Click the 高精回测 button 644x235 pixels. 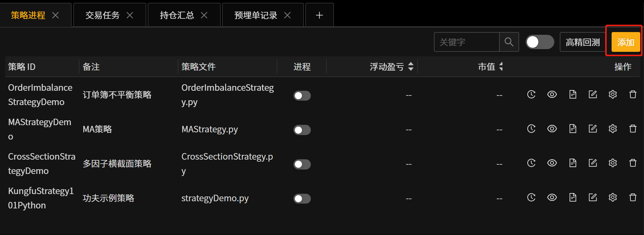coord(583,42)
